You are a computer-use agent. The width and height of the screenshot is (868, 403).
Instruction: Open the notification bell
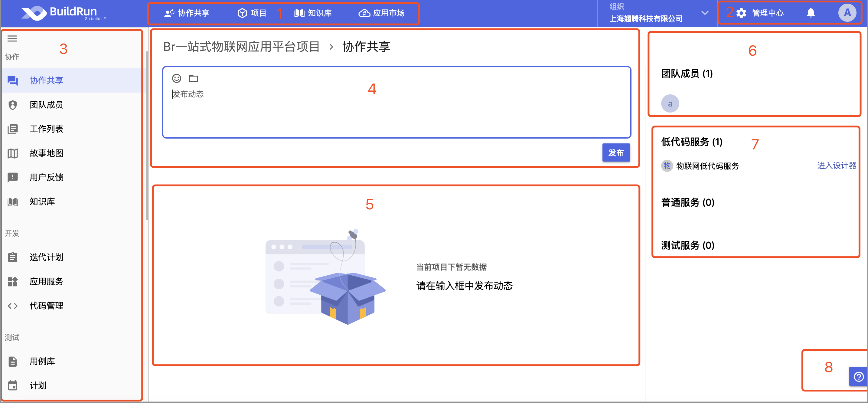point(810,13)
